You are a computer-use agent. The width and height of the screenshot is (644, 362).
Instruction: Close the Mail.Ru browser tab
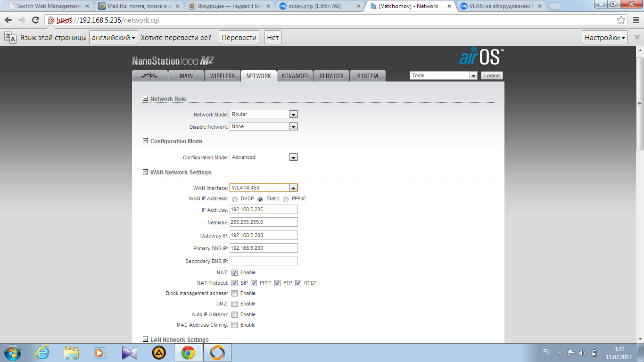(177, 7)
